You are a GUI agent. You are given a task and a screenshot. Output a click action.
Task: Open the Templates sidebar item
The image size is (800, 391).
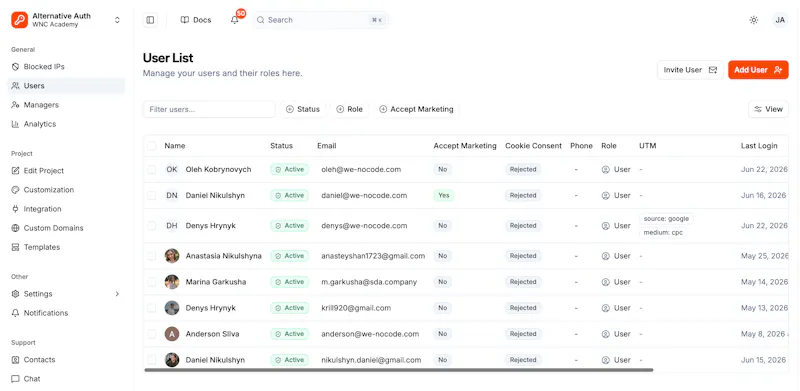(66, 247)
